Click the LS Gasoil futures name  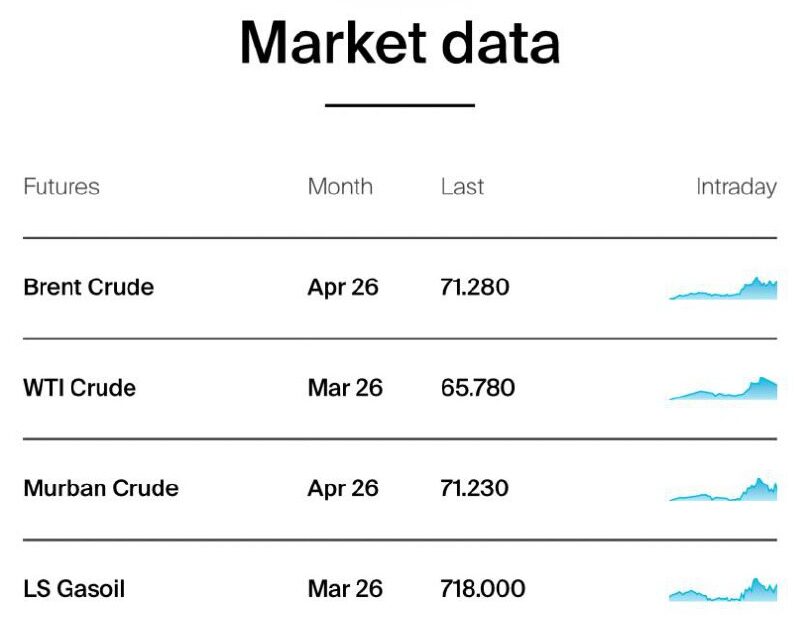pyautogui.click(x=74, y=589)
